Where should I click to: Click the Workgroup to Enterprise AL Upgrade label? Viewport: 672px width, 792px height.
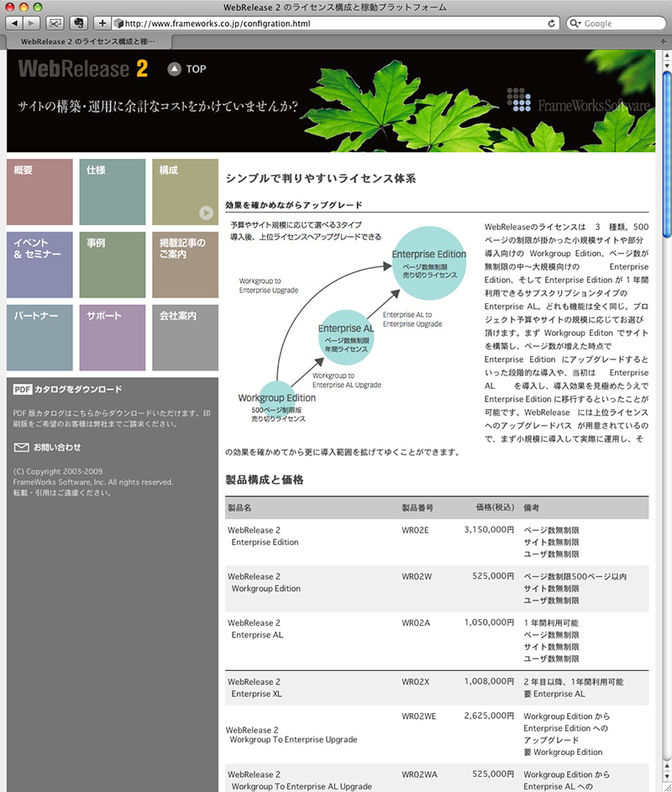347,380
